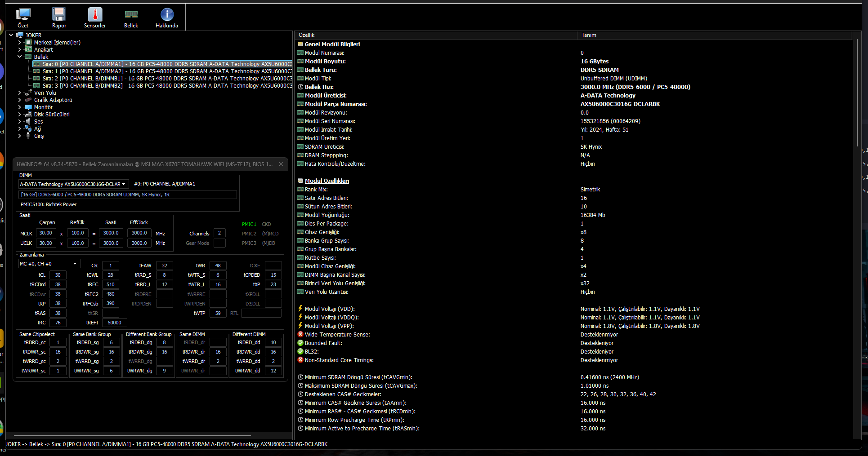Screen dimensions: 868x456
Task: Open the Özet summary toolbar button
Action: tap(23, 18)
